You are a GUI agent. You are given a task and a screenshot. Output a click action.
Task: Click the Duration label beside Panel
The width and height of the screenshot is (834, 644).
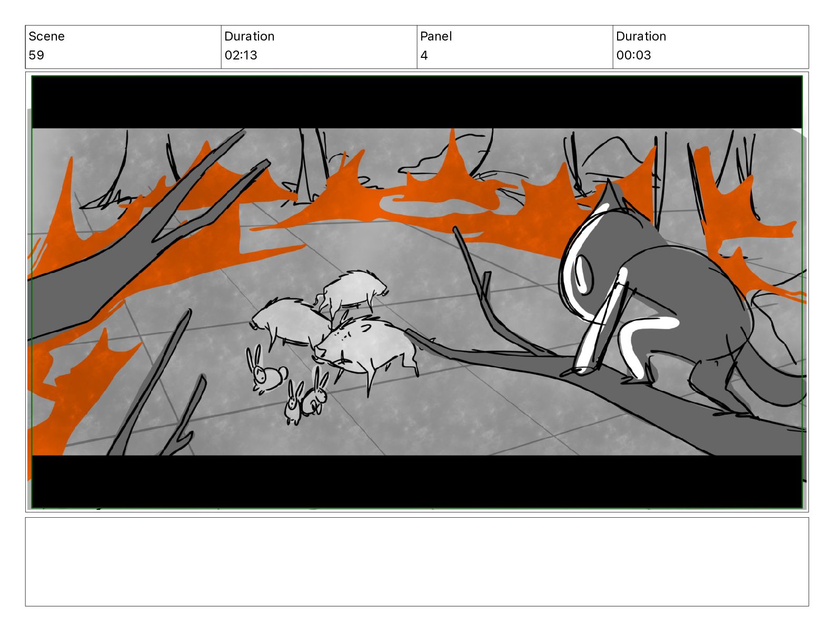[x=641, y=36]
